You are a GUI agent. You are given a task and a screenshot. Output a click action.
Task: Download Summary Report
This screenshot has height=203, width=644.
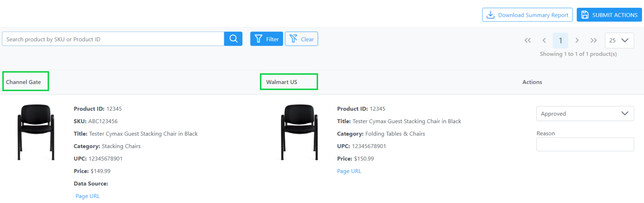coord(527,15)
